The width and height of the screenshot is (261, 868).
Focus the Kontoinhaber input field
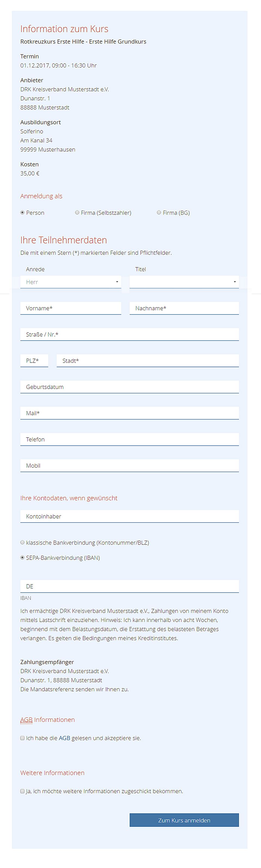pos(129,516)
